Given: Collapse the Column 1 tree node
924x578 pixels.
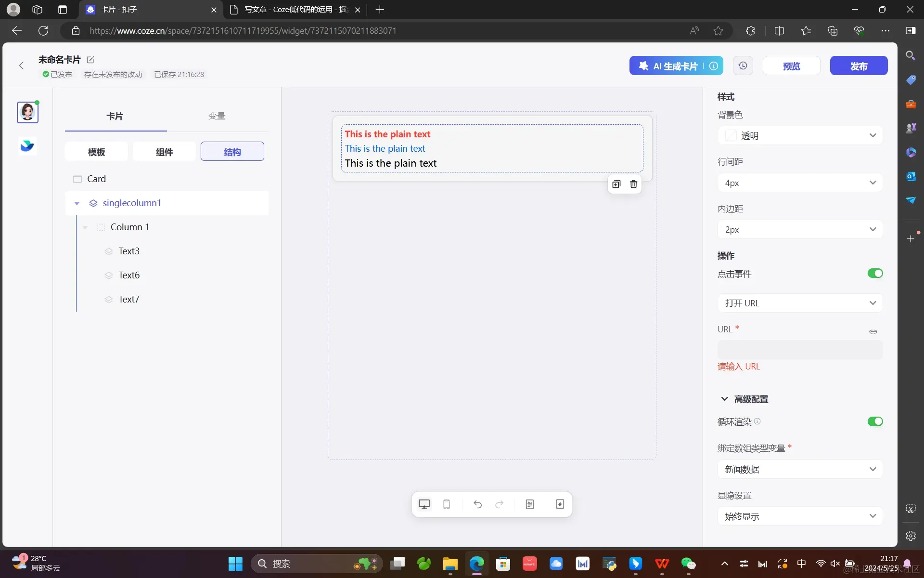Looking at the screenshot, I should pos(85,227).
